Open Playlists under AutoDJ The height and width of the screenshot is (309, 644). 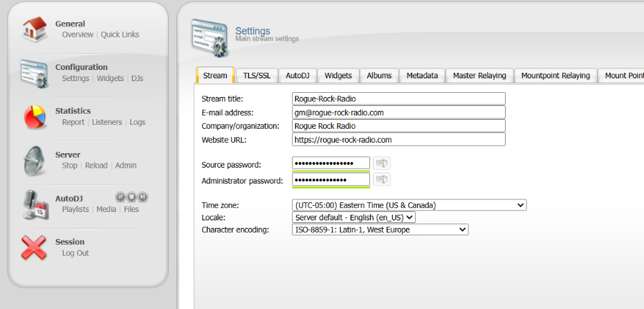tap(75, 209)
